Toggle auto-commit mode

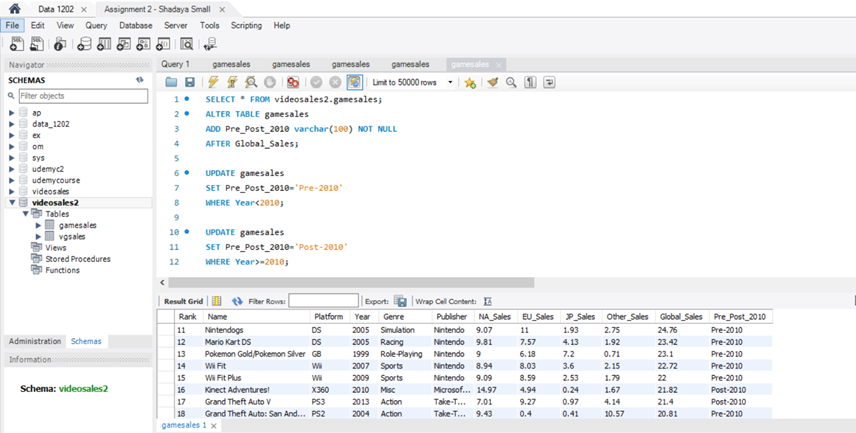click(x=354, y=82)
